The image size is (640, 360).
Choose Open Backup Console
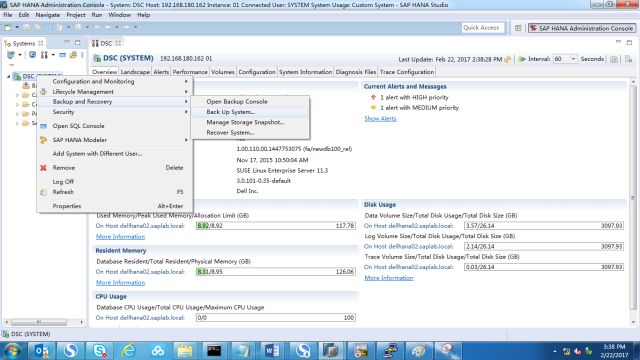click(237, 102)
